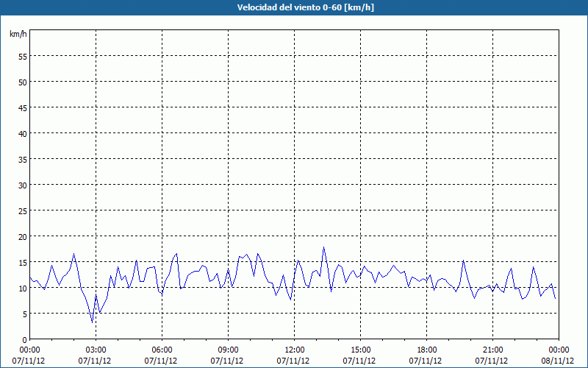Click the 18:00 time label
This screenshot has width=588, height=368.
coord(427,350)
